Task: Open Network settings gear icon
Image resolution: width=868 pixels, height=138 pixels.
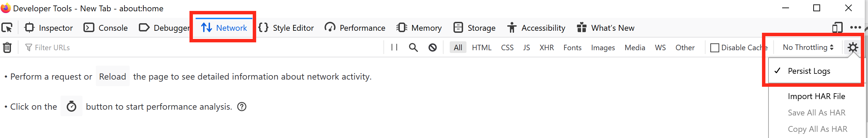Action: [x=853, y=47]
